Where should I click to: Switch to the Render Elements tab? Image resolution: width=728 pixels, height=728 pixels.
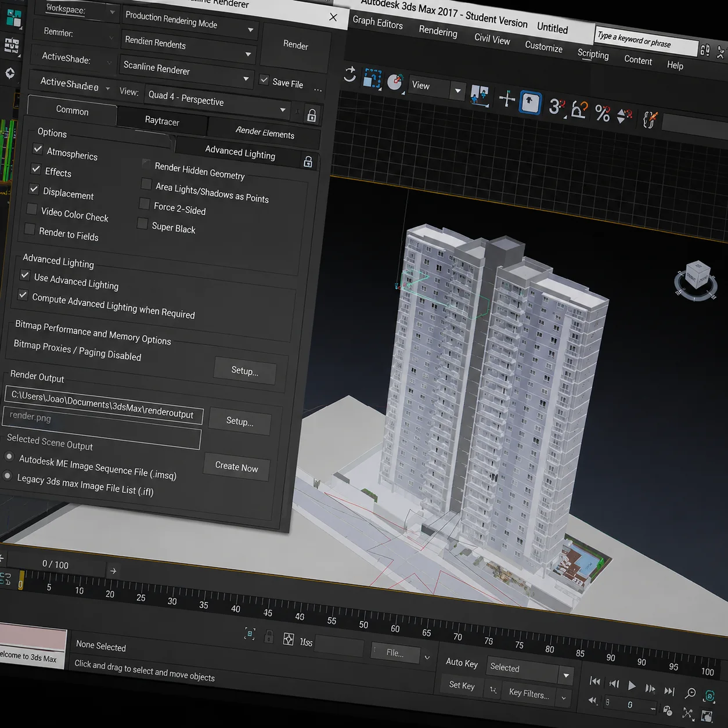point(265,132)
